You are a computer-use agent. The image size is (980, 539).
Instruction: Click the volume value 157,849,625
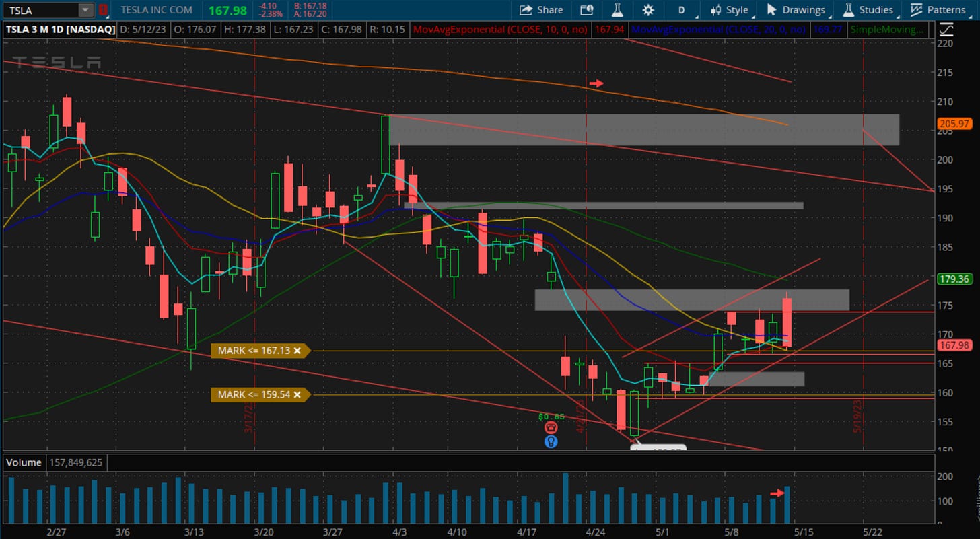click(75, 462)
